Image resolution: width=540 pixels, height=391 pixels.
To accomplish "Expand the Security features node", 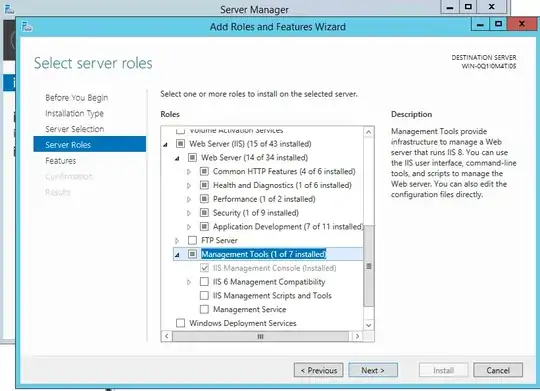I will (189, 213).
